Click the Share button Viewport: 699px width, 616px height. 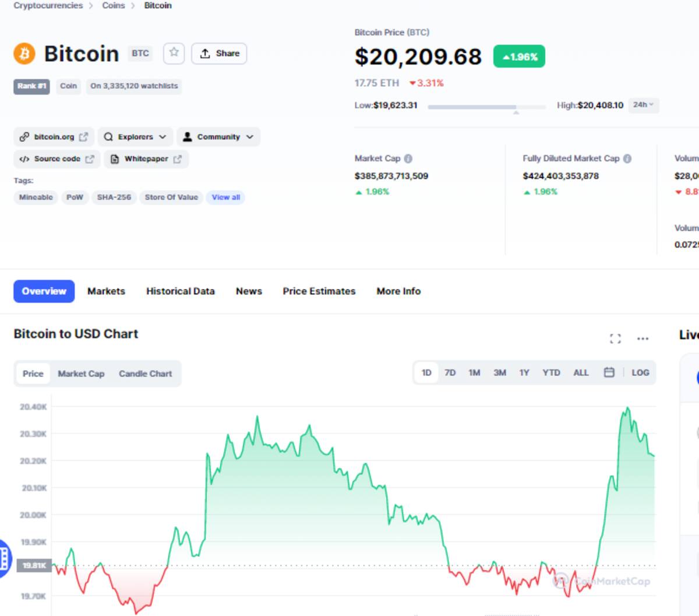pyautogui.click(x=219, y=54)
